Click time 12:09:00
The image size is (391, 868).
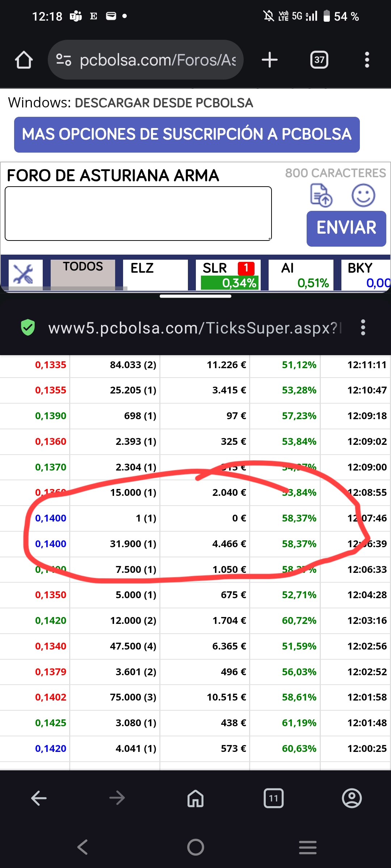point(367,467)
